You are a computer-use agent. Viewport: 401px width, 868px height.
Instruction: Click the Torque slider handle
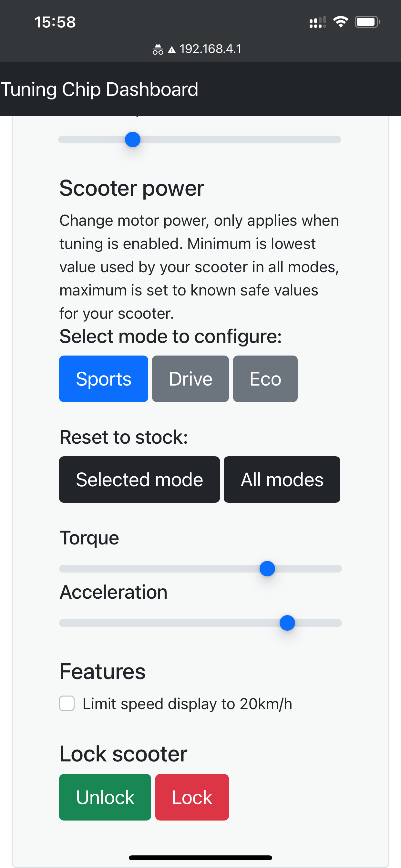(267, 568)
